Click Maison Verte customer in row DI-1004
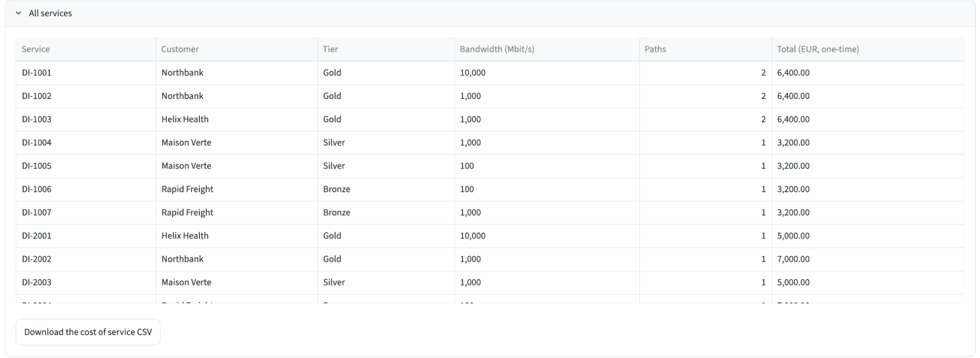Viewport: 980px width, 358px height. 237,143
